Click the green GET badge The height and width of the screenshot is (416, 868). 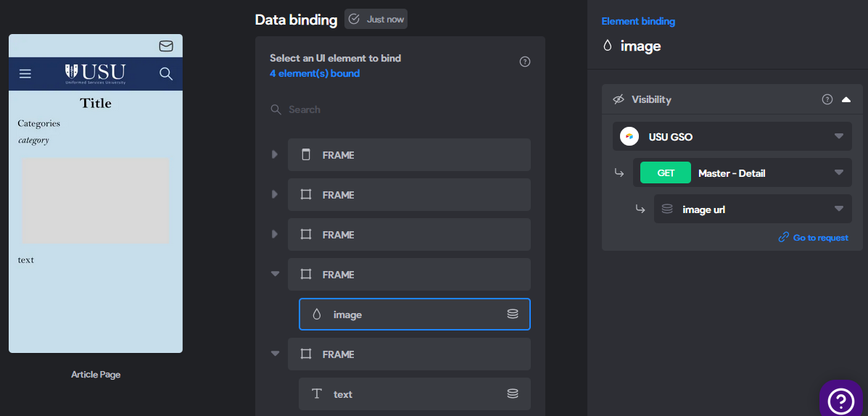click(x=666, y=172)
